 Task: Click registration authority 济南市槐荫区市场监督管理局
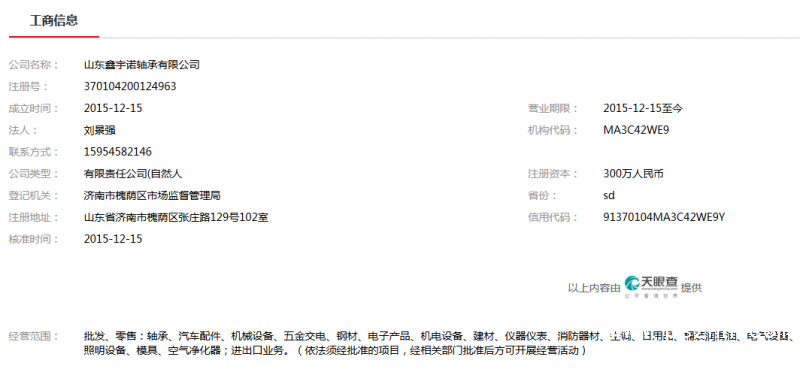click(x=152, y=195)
